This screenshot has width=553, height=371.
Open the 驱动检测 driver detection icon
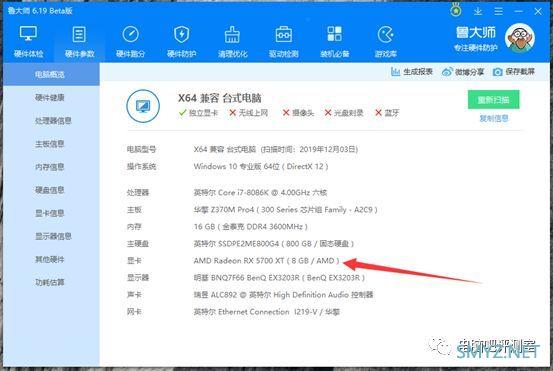pos(284,41)
